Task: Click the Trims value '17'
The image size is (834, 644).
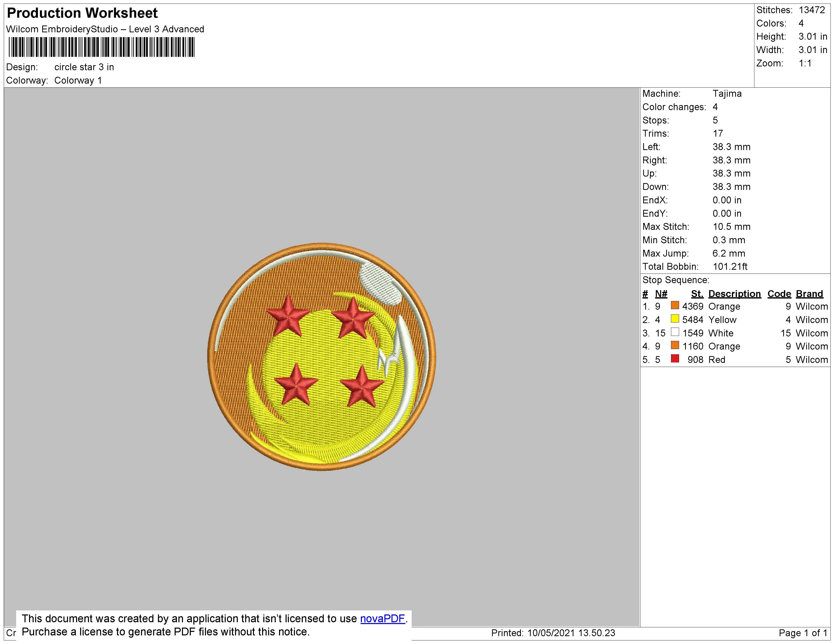Action: point(717,134)
